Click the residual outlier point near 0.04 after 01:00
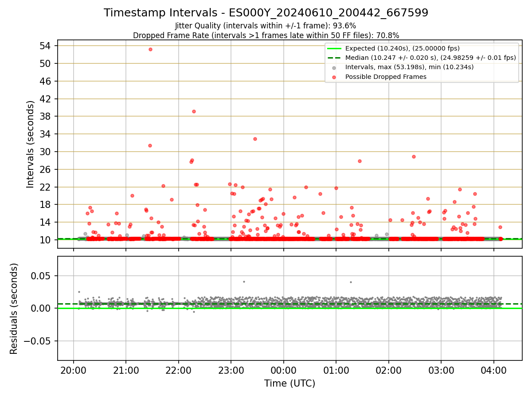The width and height of the screenshot is (532, 399). [x=351, y=282]
